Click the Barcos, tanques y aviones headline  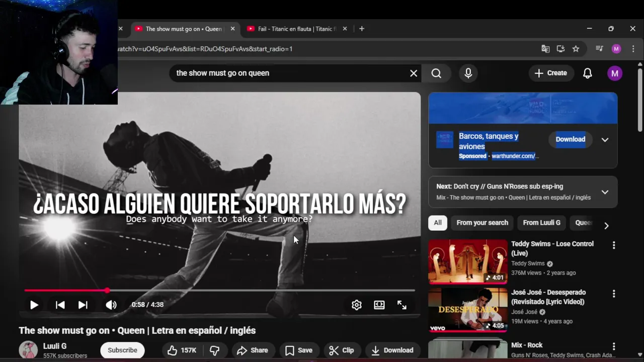[x=489, y=141]
